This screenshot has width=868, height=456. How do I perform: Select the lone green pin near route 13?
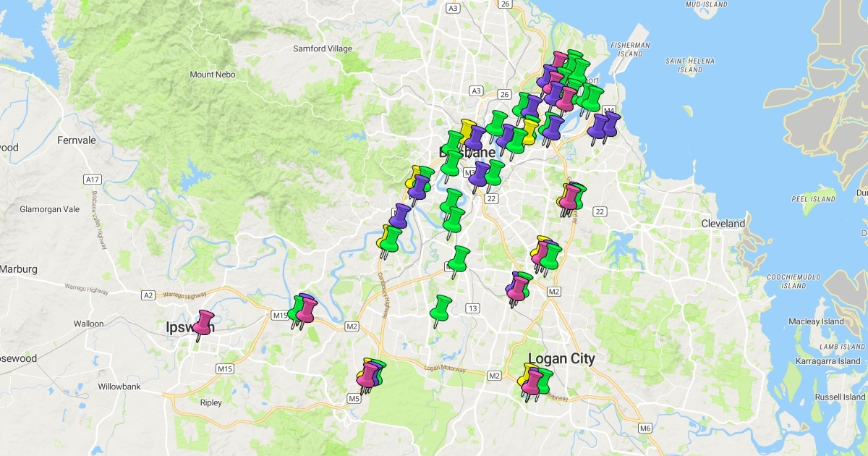pos(441,308)
